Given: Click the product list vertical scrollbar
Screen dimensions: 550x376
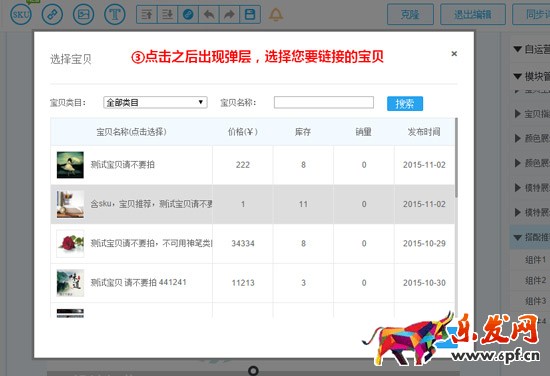Looking at the screenshot, I should pos(456,158).
